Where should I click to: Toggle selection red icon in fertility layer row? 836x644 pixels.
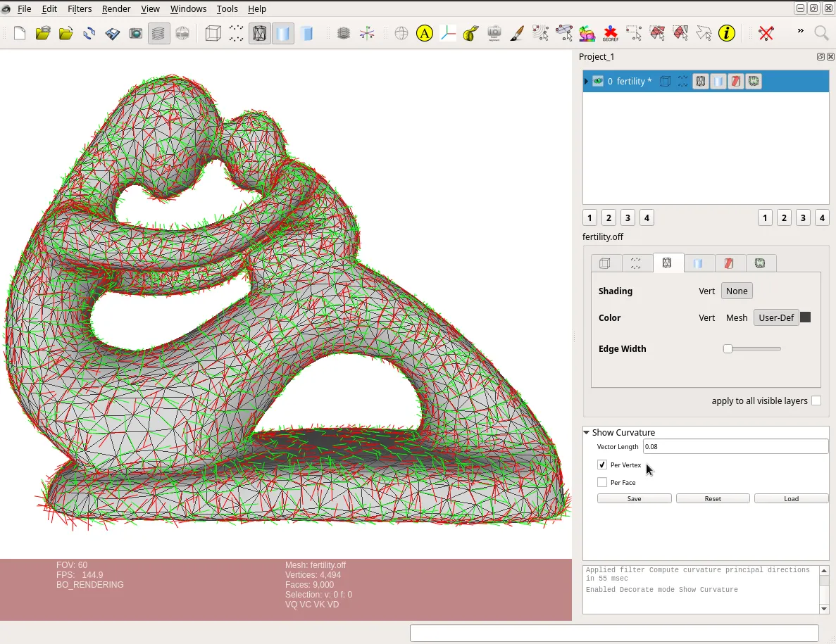(736, 82)
